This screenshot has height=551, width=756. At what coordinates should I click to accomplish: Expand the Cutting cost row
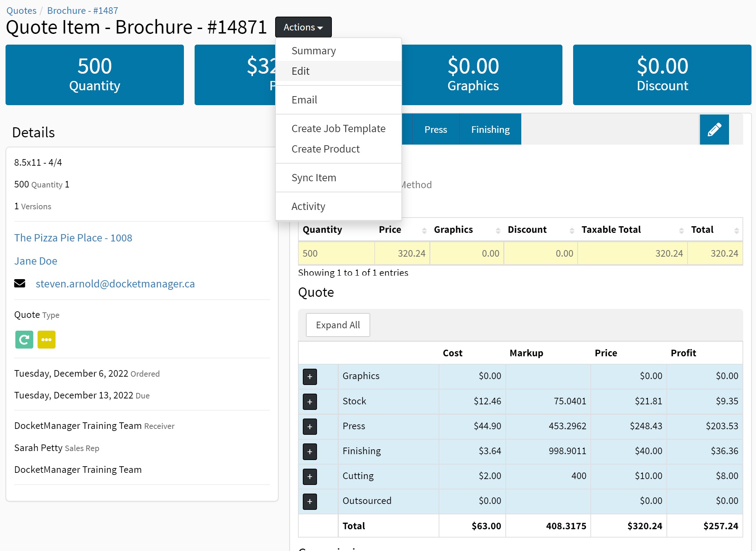310,476
